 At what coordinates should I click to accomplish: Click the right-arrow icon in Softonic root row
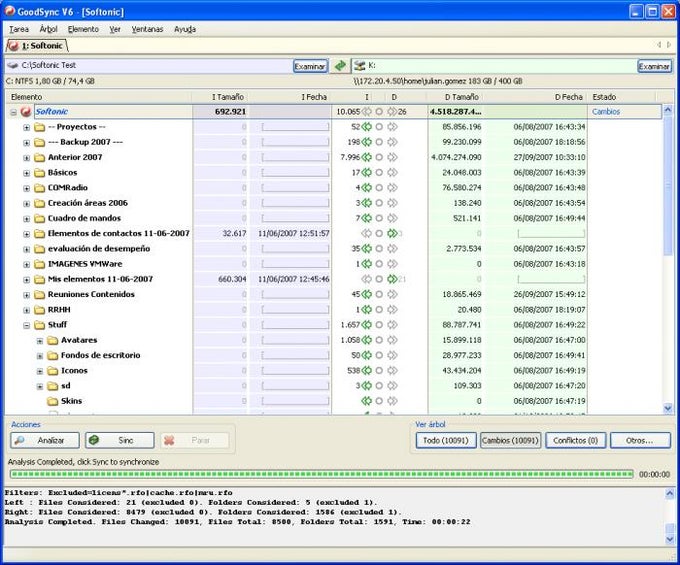(392, 112)
